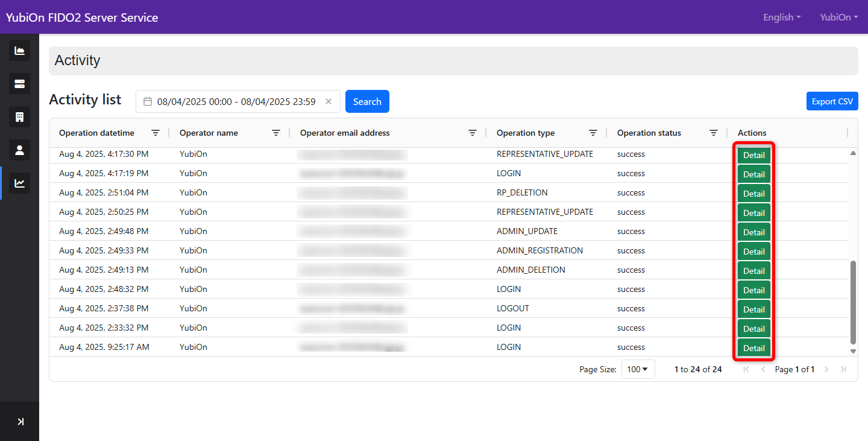The height and width of the screenshot is (441, 868).
Task: Clear the date range with the X icon
Action: point(329,101)
